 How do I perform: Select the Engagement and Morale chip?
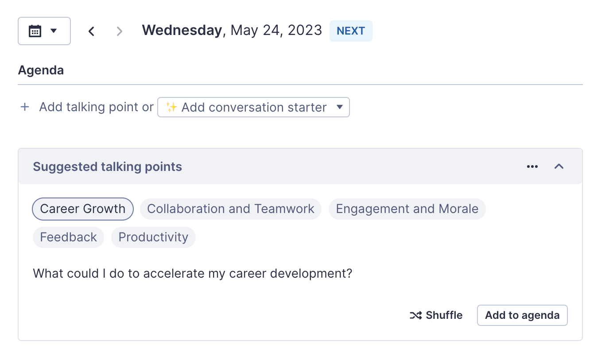[407, 209]
